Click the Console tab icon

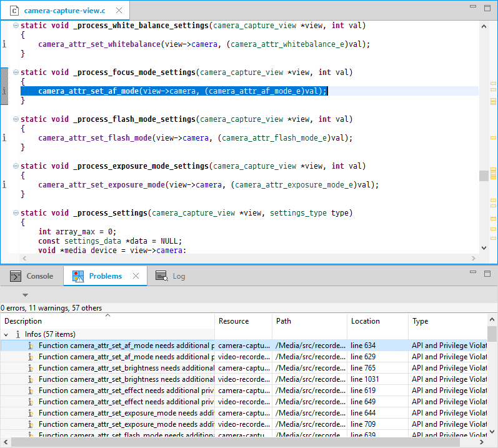[x=16, y=276]
